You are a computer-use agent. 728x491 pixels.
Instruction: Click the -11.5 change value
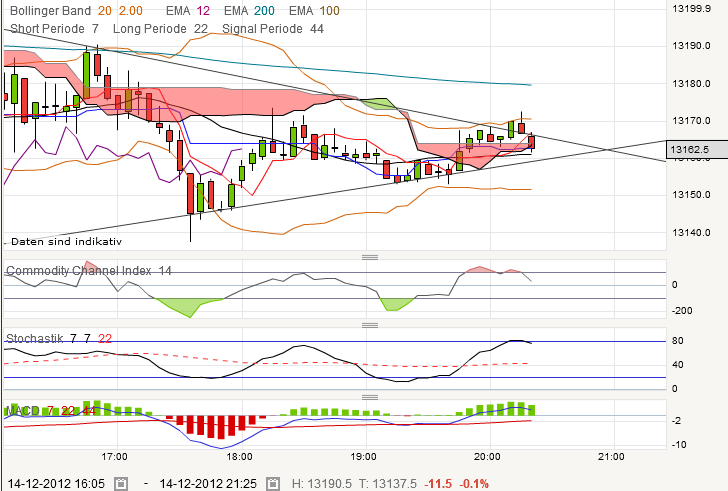[x=438, y=484]
